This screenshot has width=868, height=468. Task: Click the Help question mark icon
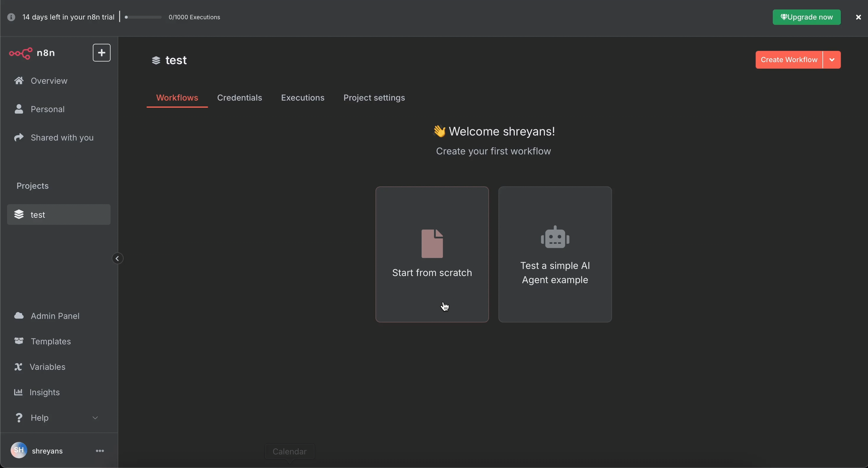pyautogui.click(x=19, y=418)
